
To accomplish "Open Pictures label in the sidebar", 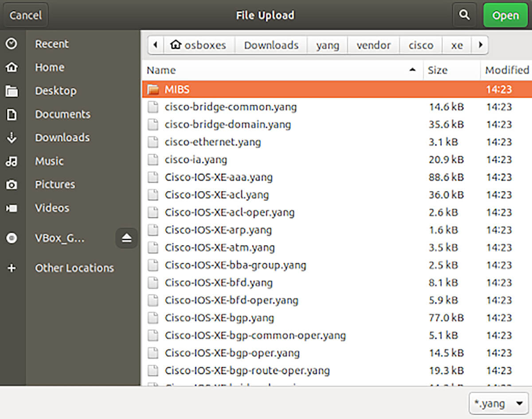I will point(55,185).
